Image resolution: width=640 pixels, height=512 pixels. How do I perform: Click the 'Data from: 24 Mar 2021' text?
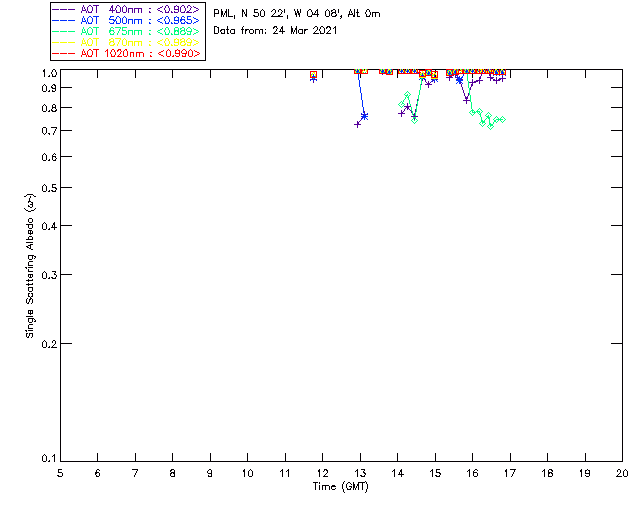pos(275,31)
